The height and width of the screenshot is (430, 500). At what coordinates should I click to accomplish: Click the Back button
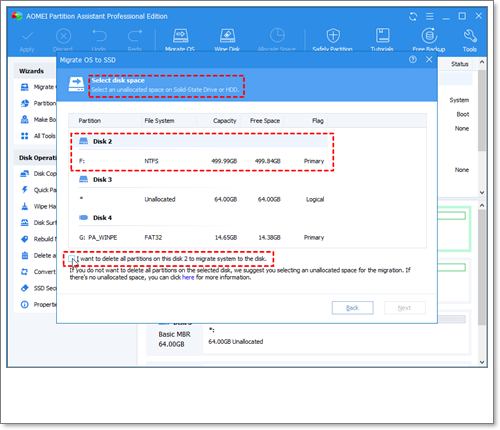[352, 308]
